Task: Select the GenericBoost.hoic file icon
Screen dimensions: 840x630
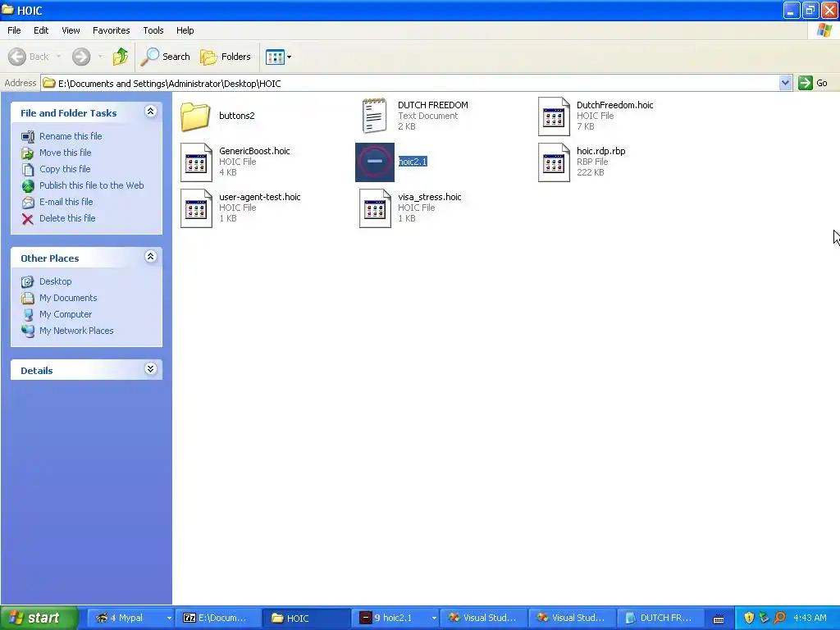Action: click(196, 162)
